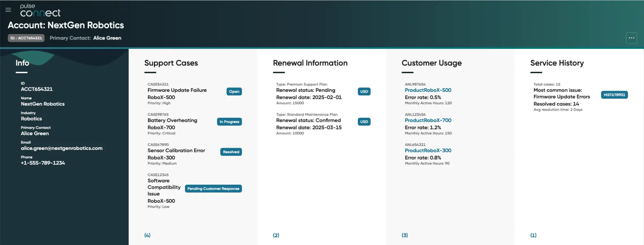Screen dimensions: 644x245
Task: Select the Service History heading
Action: pos(557,63)
